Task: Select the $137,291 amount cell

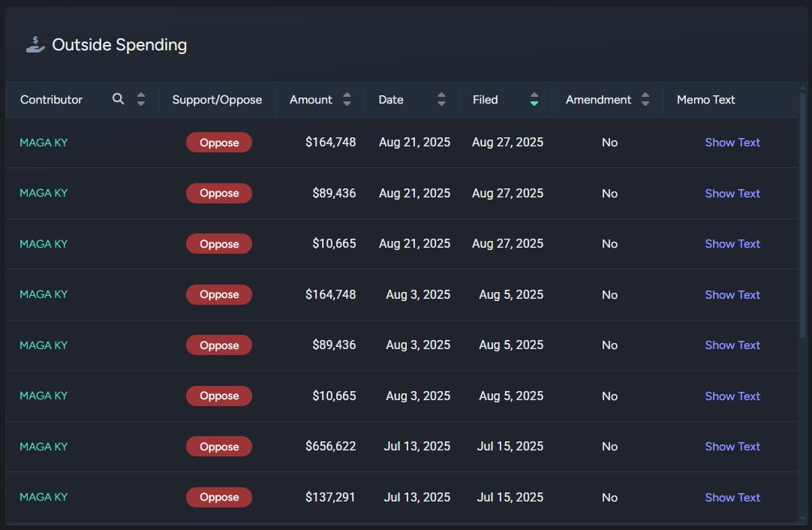Action: [x=330, y=498]
